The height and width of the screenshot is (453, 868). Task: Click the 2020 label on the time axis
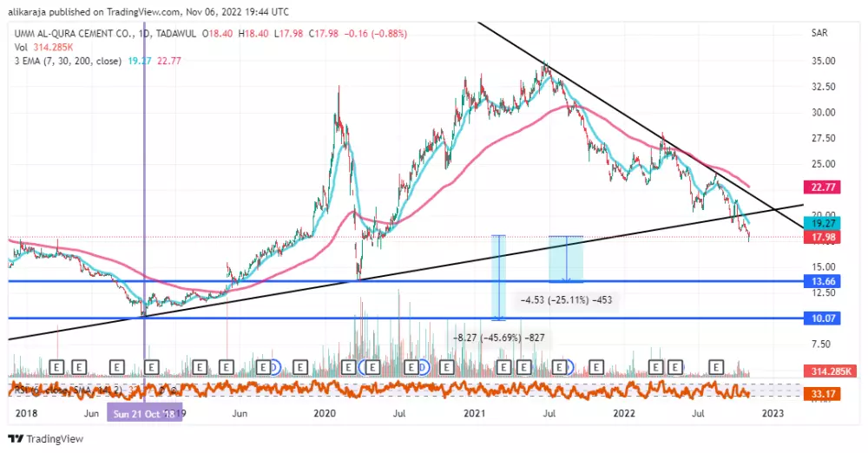coord(325,414)
